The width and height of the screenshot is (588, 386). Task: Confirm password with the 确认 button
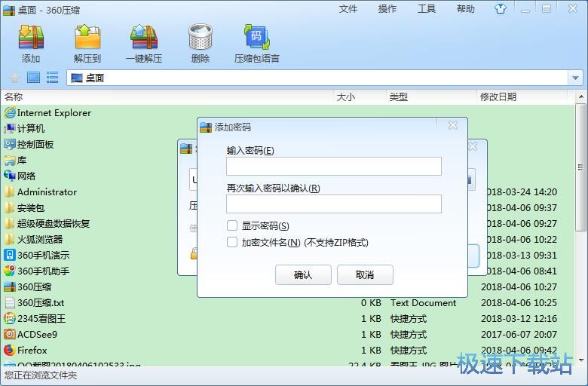point(303,274)
